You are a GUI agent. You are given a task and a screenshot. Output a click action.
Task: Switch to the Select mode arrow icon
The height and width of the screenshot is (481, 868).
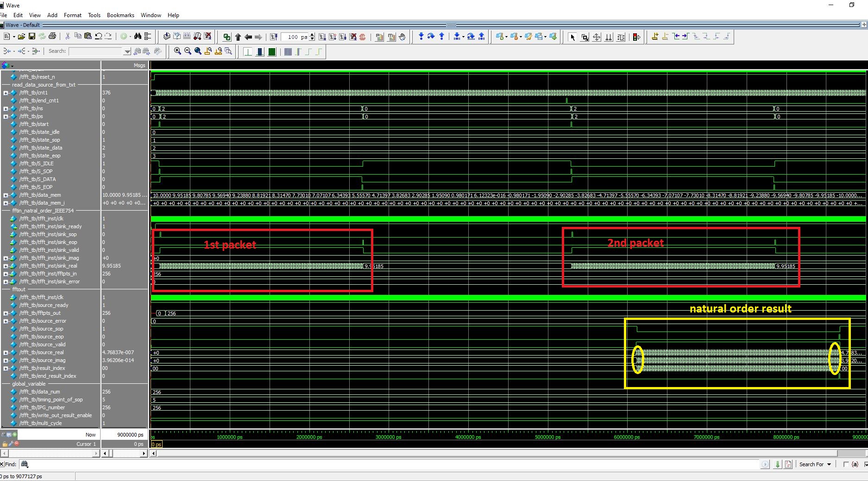click(x=573, y=37)
